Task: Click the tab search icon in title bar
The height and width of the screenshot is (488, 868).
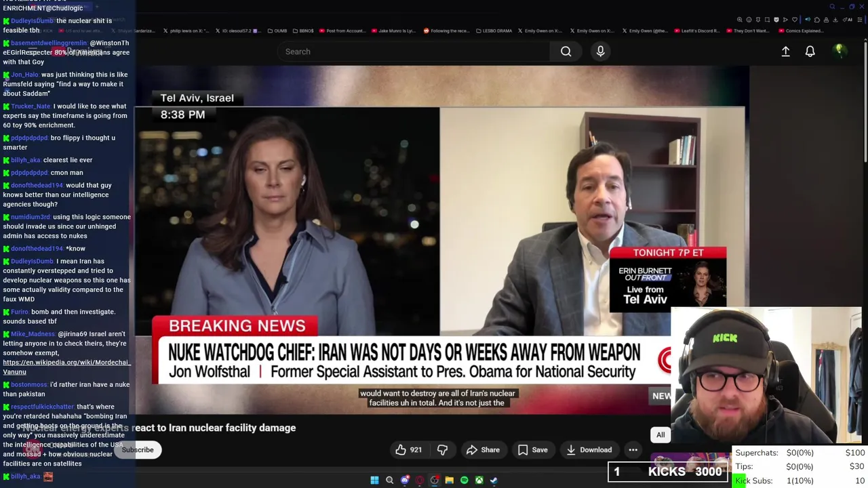Action: coord(832,7)
